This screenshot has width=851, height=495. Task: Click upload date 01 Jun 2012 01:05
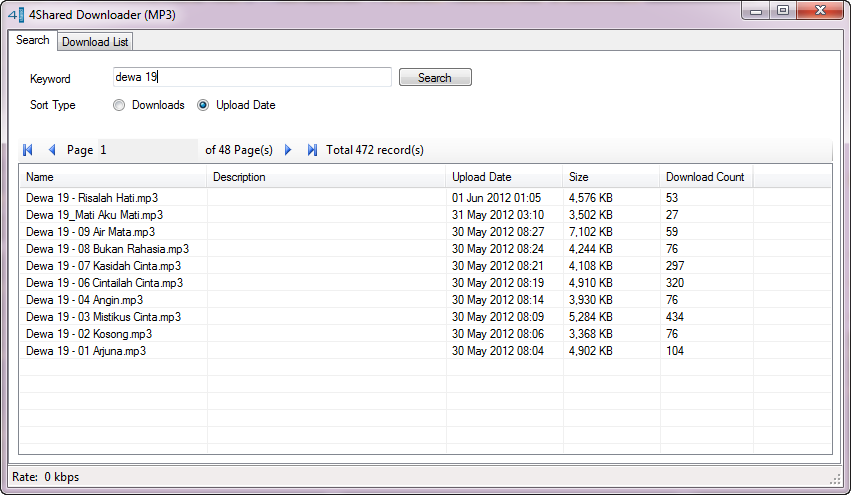coord(497,198)
